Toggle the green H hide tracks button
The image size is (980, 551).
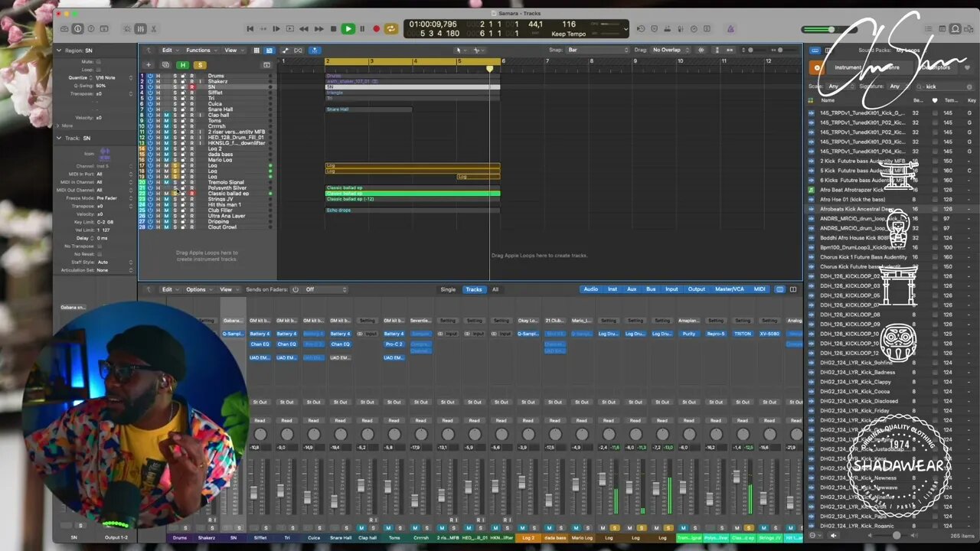183,65
